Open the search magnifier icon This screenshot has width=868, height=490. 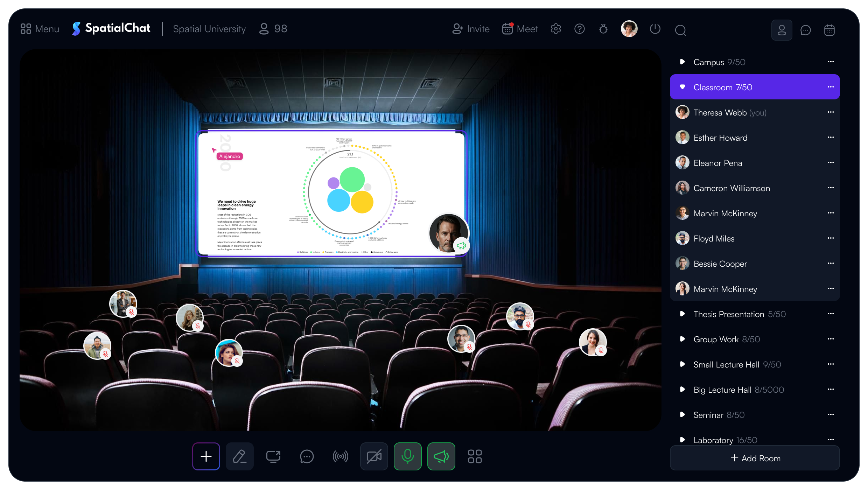pos(680,30)
